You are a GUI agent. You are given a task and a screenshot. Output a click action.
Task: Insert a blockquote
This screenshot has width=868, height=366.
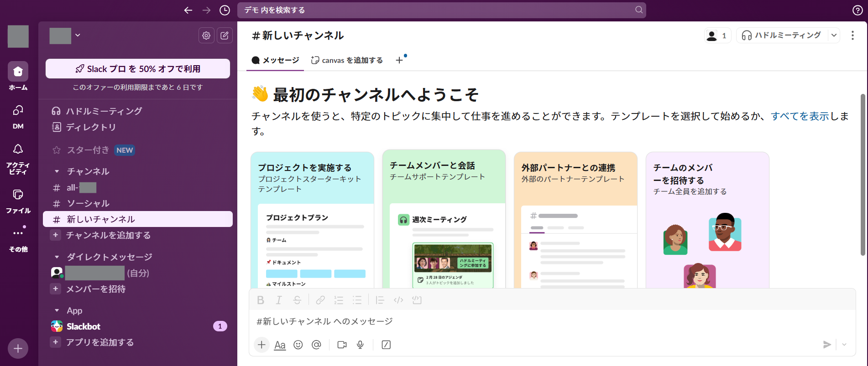click(380, 300)
